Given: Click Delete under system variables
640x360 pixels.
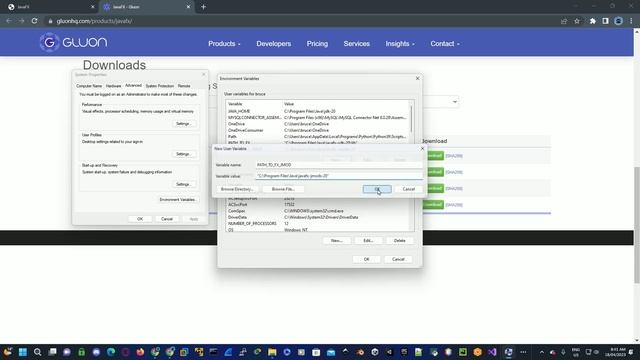Looking at the screenshot, I should [x=400, y=240].
